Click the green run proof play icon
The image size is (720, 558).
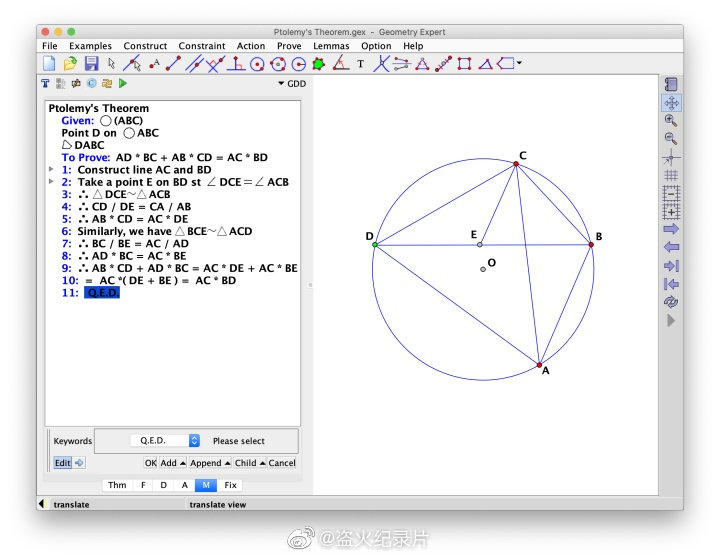point(123,84)
